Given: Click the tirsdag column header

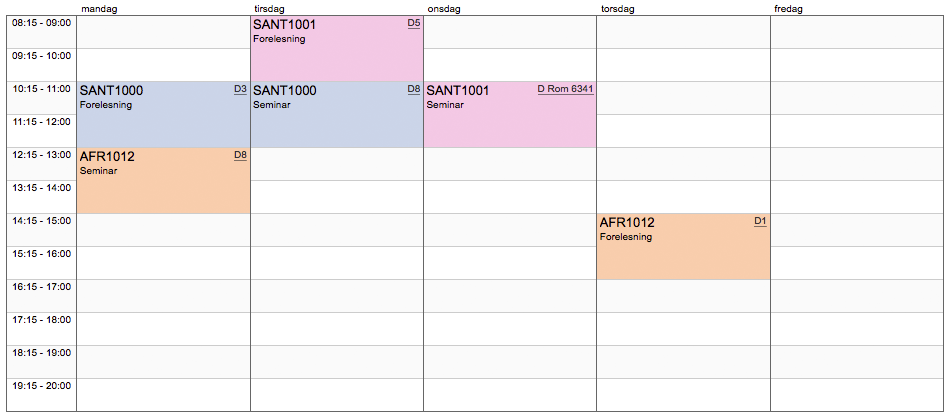Looking at the screenshot, I should tap(270, 9).
